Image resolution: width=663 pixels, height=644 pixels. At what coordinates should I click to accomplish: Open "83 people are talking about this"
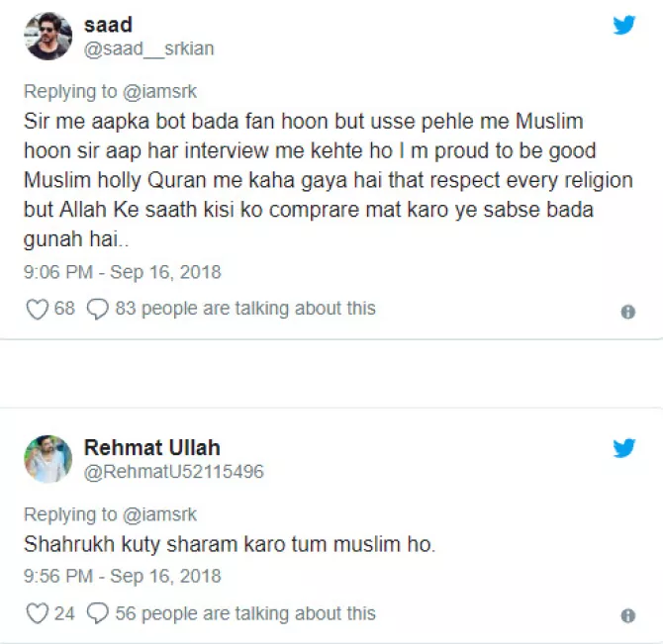pos(245,309)
